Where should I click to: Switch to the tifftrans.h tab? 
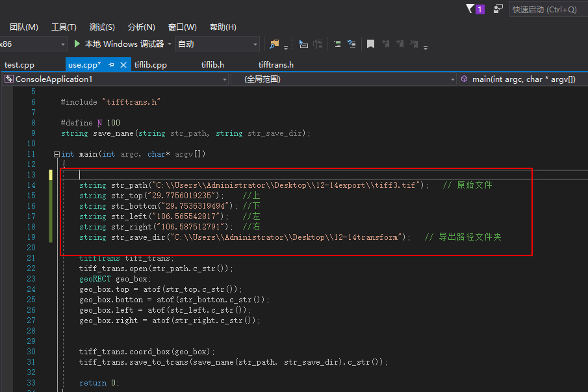click(x=276, y=65)
